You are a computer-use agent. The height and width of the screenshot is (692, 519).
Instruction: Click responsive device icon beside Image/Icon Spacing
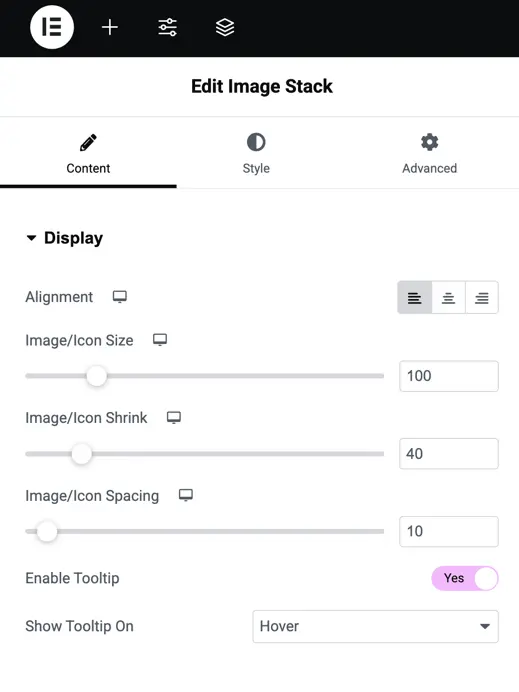pos(186,495)
